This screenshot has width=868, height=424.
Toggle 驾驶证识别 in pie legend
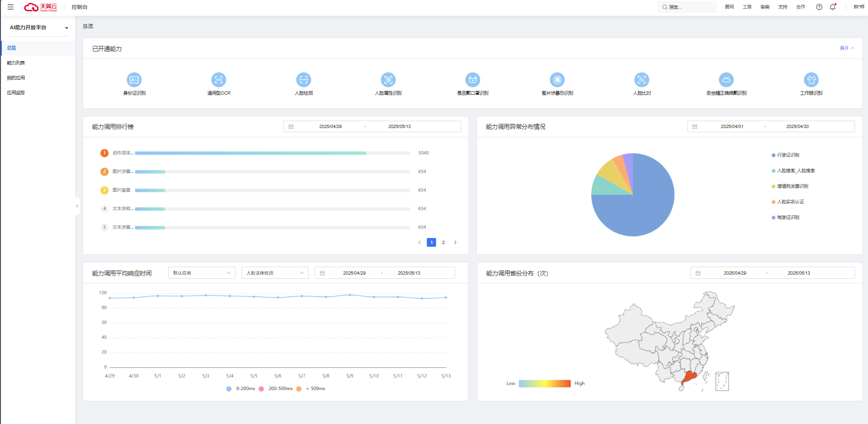coord(785,218)
